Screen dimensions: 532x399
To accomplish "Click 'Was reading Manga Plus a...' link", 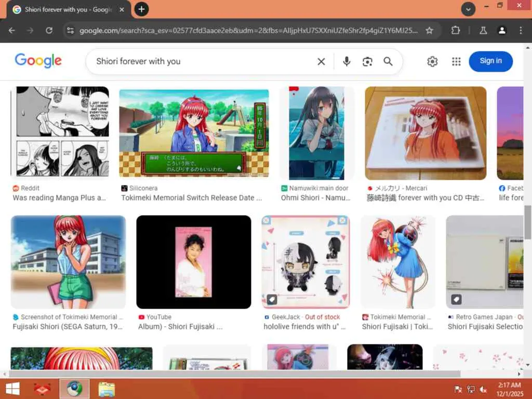I will click(x=59, y=198).
